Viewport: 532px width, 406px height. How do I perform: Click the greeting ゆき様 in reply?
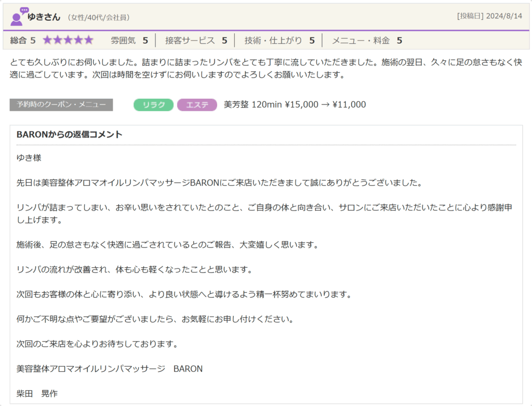(29, 158)
